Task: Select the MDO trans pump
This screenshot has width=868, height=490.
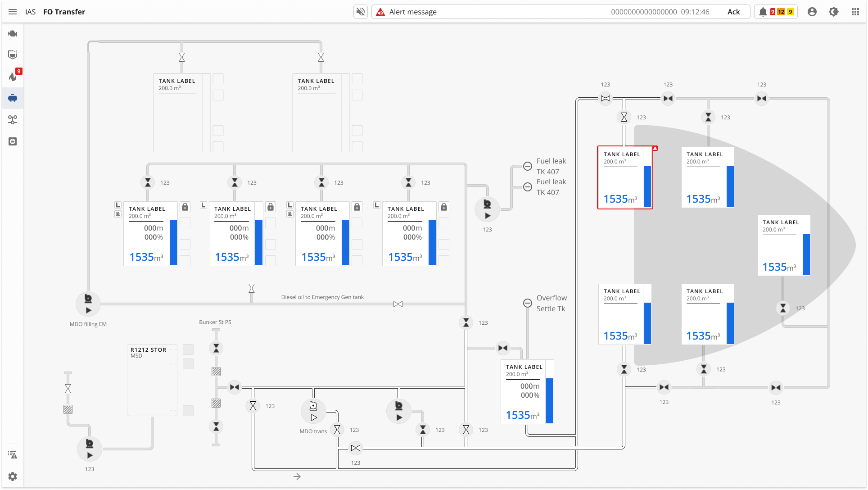Action: [313, 411]
